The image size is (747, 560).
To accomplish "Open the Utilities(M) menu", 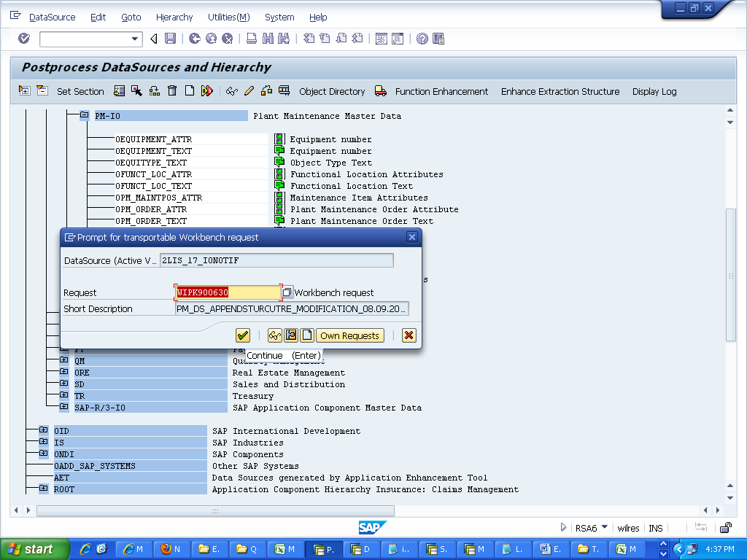I will pyautogui.click(x=228, y=17).
